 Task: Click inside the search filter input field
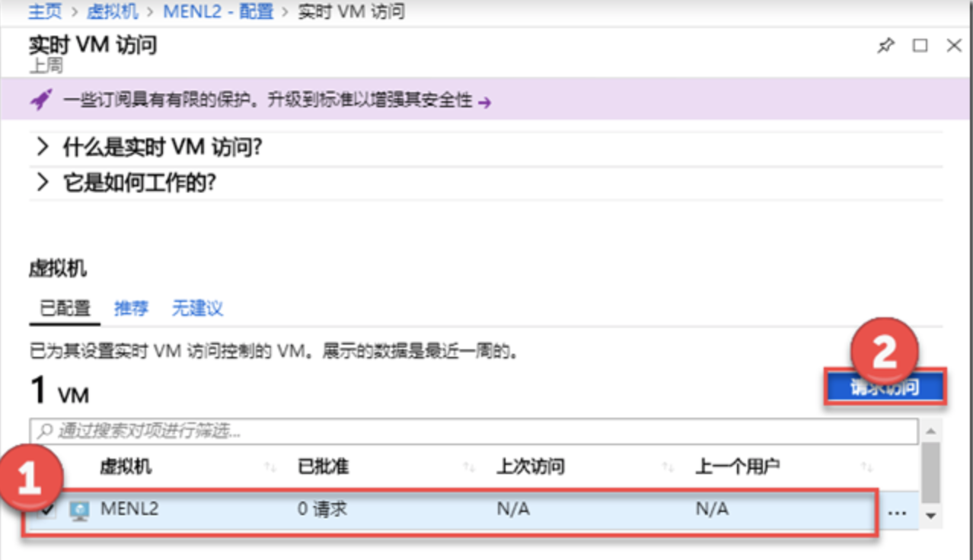[x=305, y=431]
